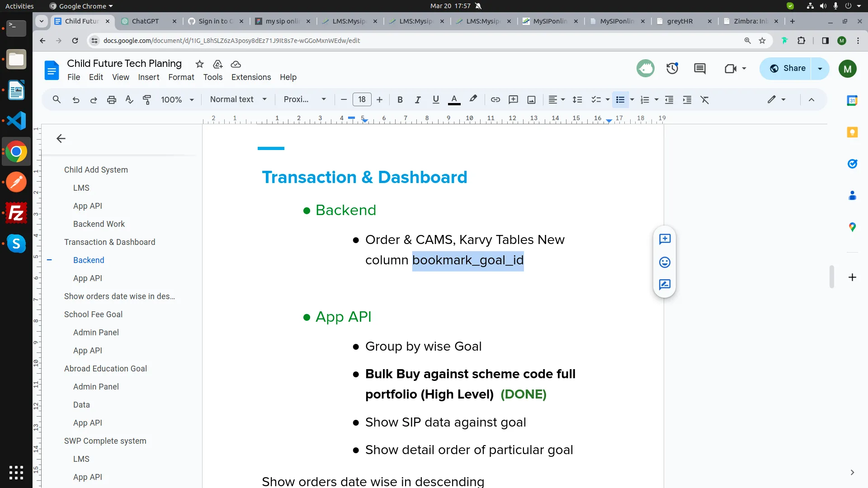The height and width of the screenshot is (488, 868).
Task: Add emoji reaction from side bubble
Action: [x=665, y=262]
